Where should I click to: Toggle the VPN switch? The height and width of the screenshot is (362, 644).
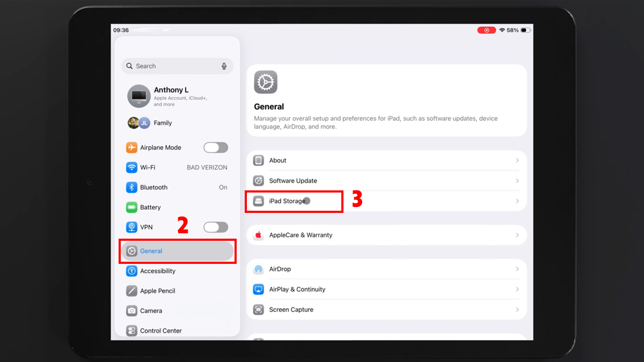point(216,227)
